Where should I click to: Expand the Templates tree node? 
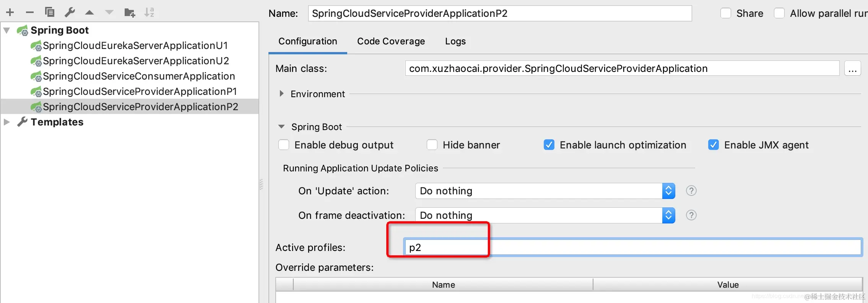[7, 122]
